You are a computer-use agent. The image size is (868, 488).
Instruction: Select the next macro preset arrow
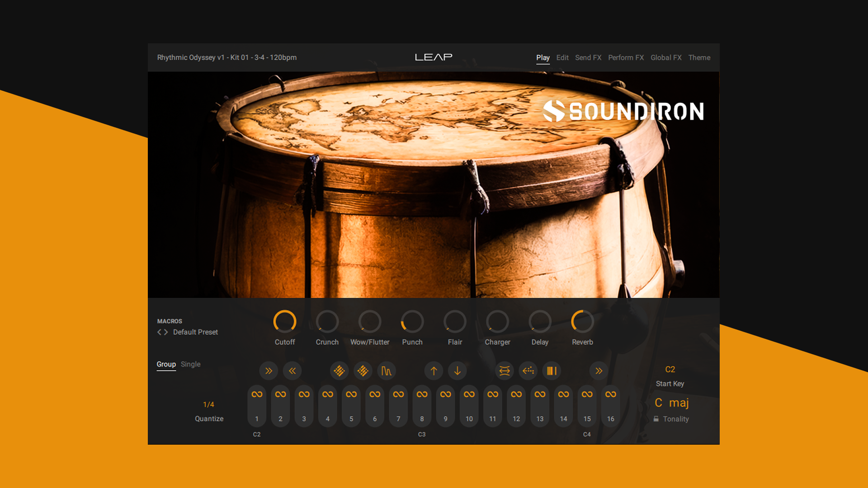click(x=166, y=332)
